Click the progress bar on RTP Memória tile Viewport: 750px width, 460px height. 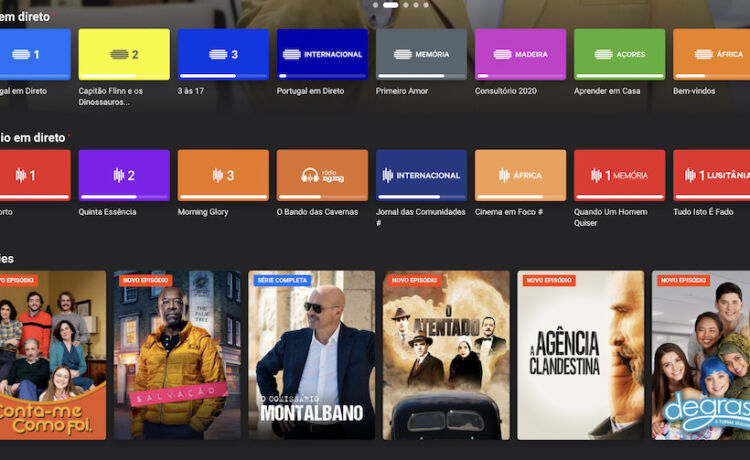coord(421,76)
